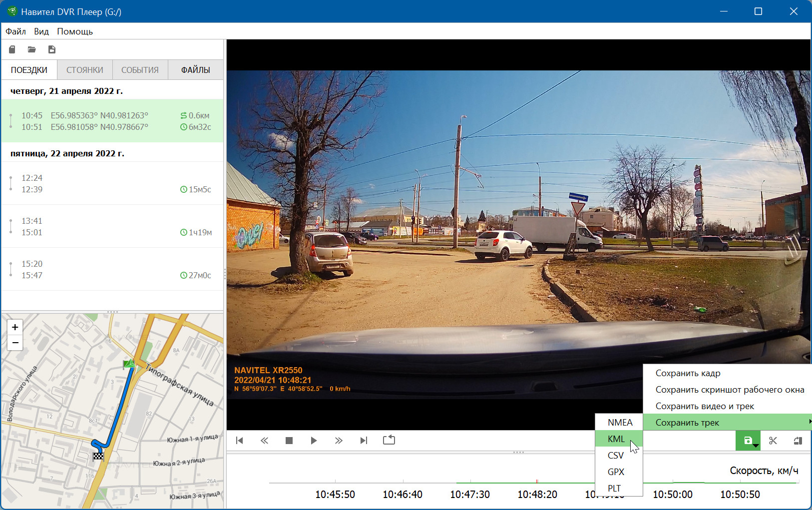Open the Вид menu
Screen dimensions: 812x510
pyautogui.click(x=41, y=31)
